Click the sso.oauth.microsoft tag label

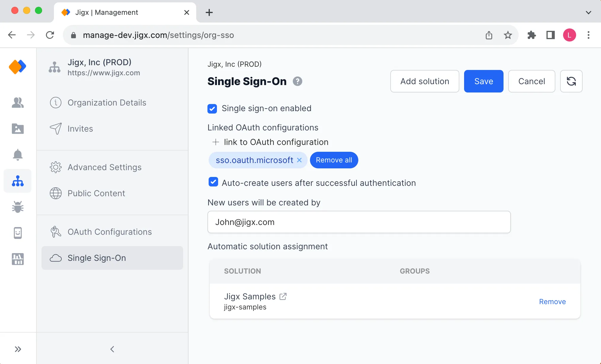pos(254,160)
